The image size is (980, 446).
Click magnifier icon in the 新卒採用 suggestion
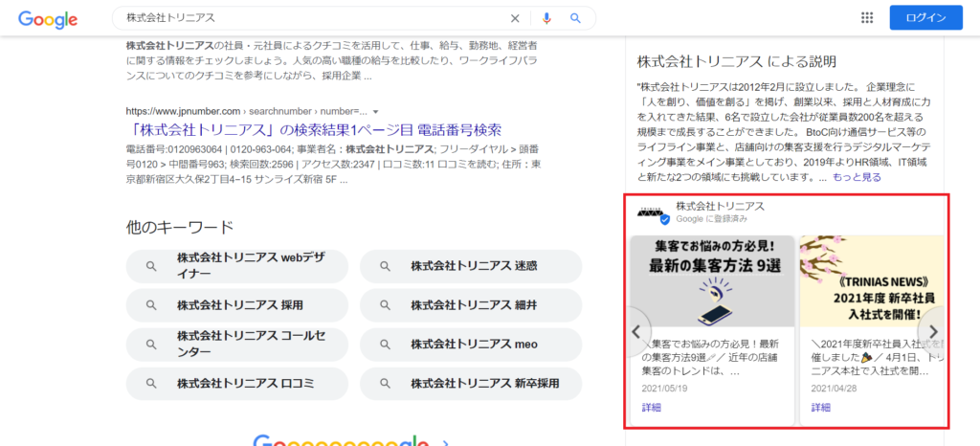(385, 384)
